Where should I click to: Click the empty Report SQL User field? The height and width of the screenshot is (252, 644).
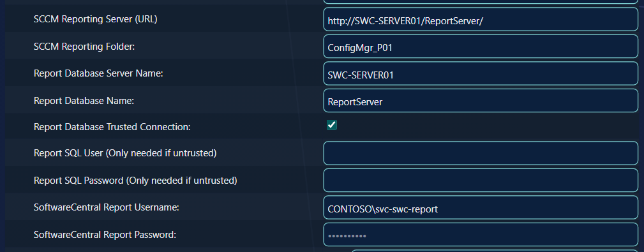[481, 153]
